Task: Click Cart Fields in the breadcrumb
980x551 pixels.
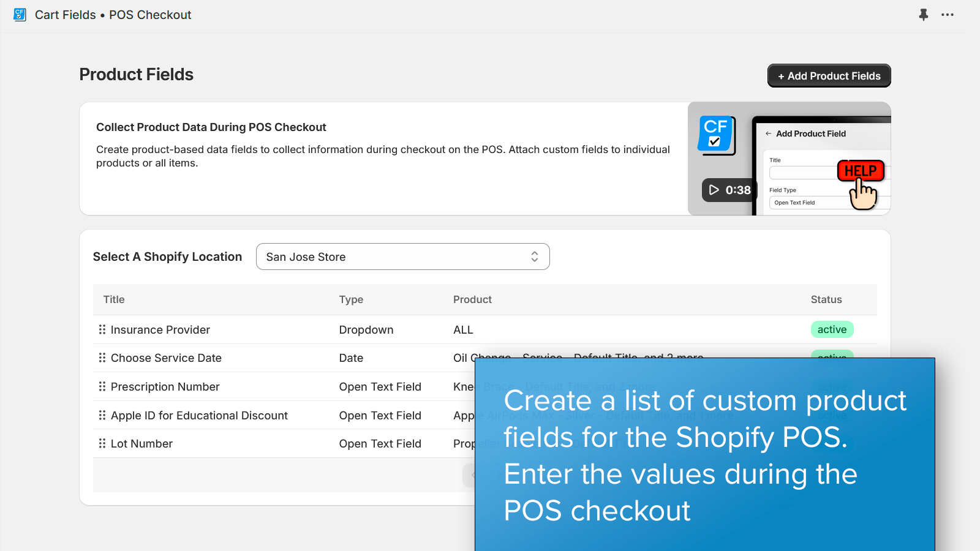Action: tap(65, 15)
